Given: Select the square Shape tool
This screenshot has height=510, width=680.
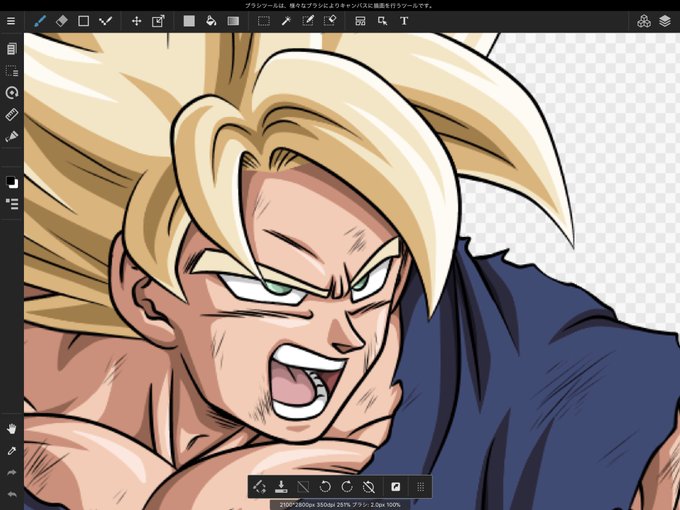Looking at the screenshot, I should point(83,21).
